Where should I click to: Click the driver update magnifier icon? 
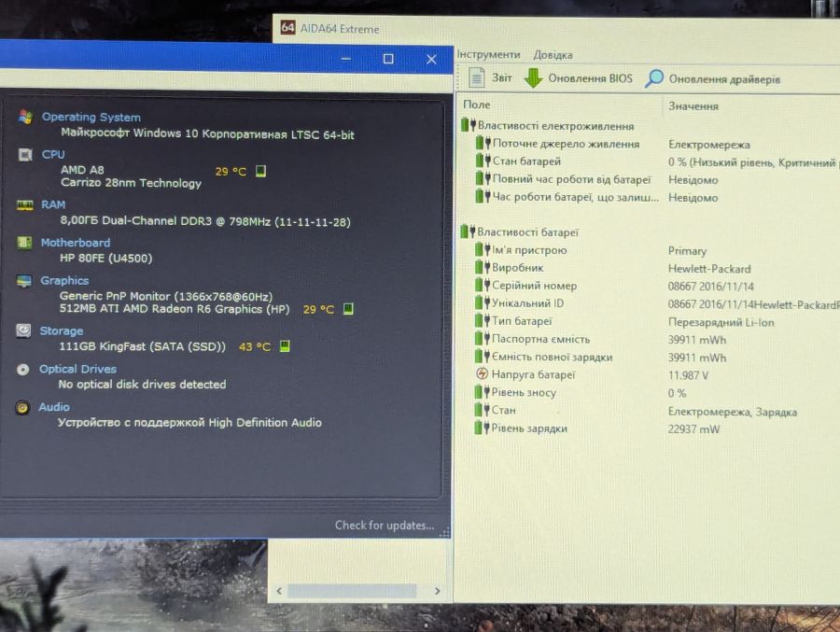click(x=653, y=78)
